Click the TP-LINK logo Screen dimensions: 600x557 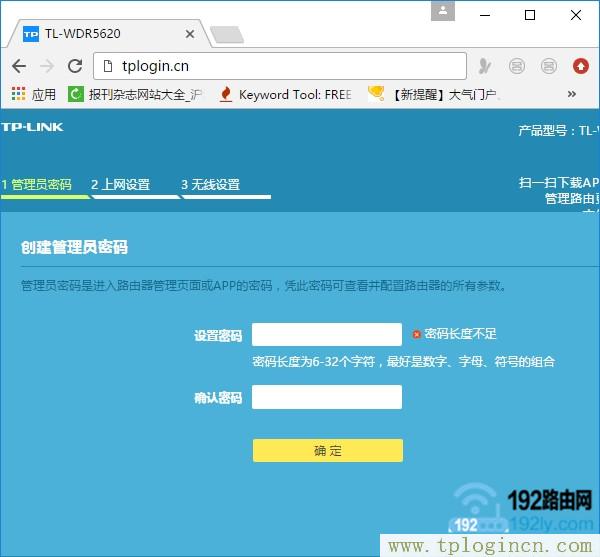(32, 127)
